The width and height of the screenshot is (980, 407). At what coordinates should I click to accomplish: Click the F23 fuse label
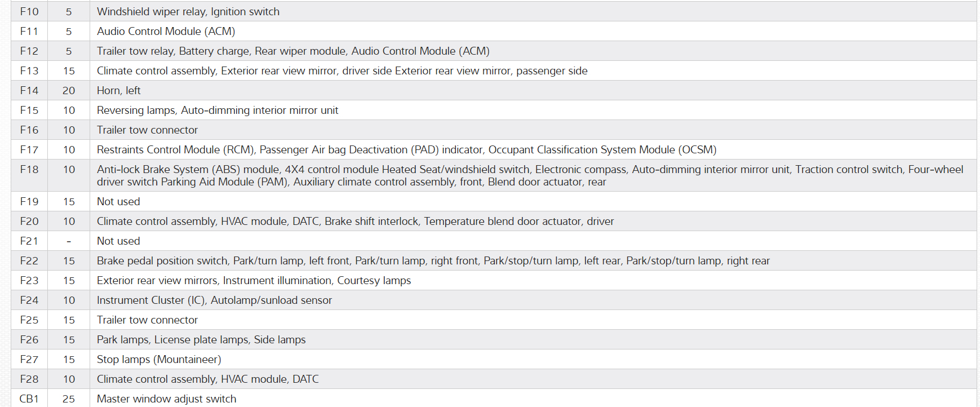(x=29, y=281)
